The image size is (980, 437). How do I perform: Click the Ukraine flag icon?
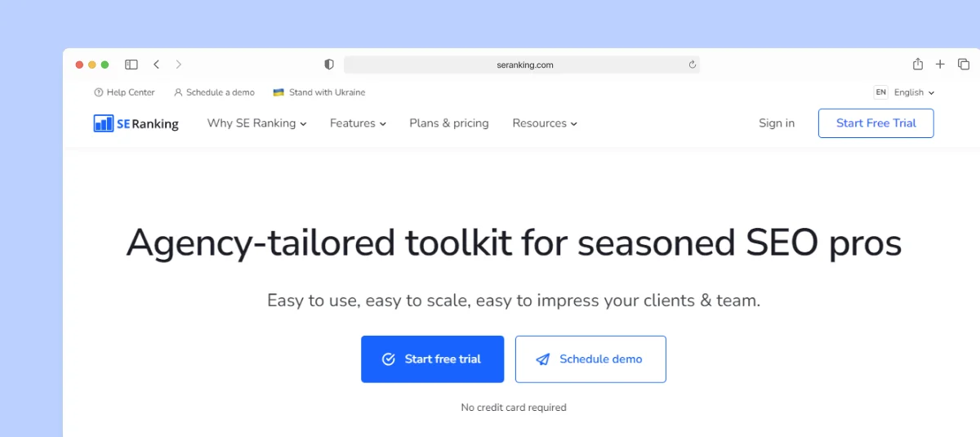[278, 92]
